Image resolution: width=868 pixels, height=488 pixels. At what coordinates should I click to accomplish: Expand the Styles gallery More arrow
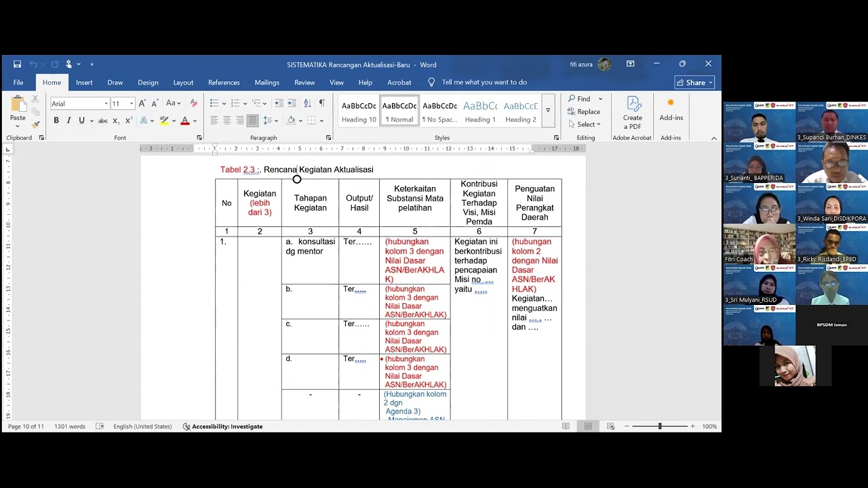pos(548,110)
